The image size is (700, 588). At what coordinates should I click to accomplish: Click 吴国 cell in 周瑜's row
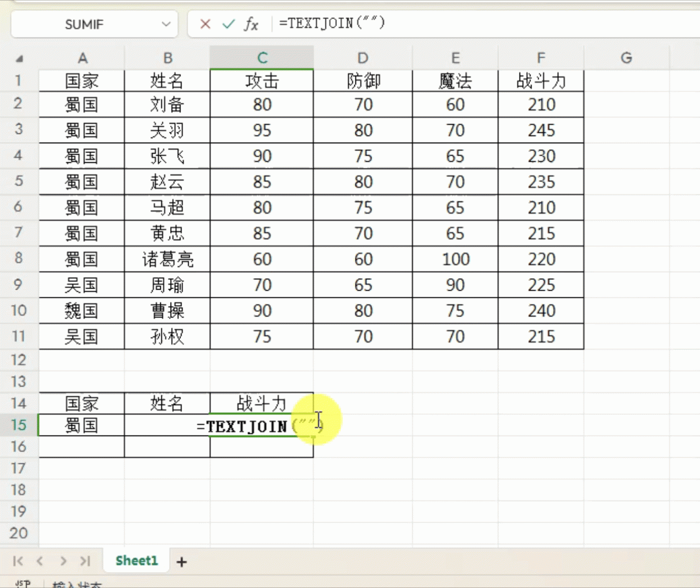click(x=82, y=285)
